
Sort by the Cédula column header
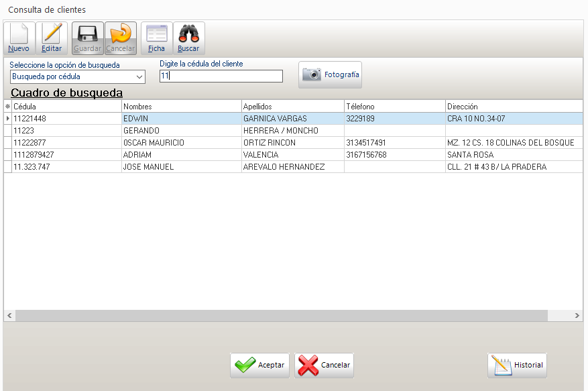(66, 107)
